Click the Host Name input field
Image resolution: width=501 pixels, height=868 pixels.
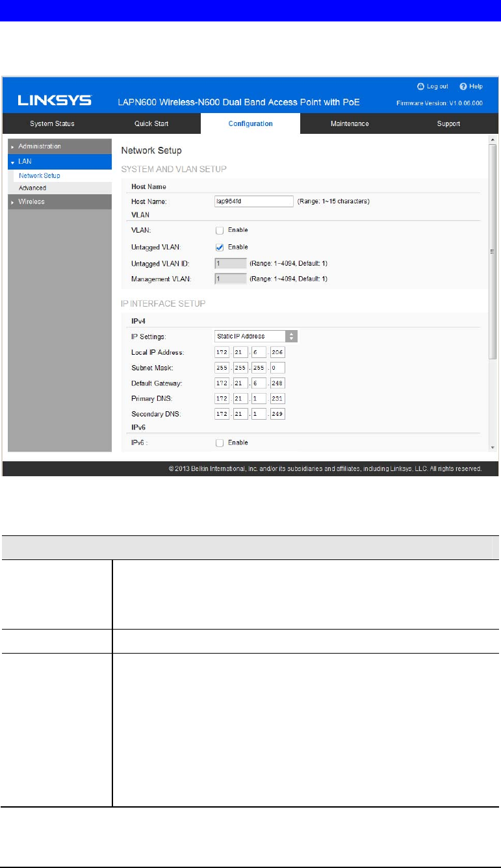(x=254, y=201)
